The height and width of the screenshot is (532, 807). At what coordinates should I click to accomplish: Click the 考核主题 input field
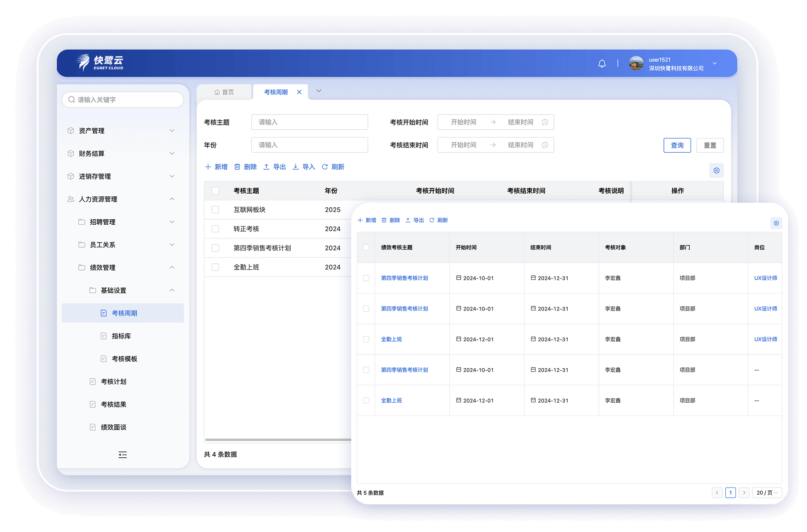tap(310, 122)
